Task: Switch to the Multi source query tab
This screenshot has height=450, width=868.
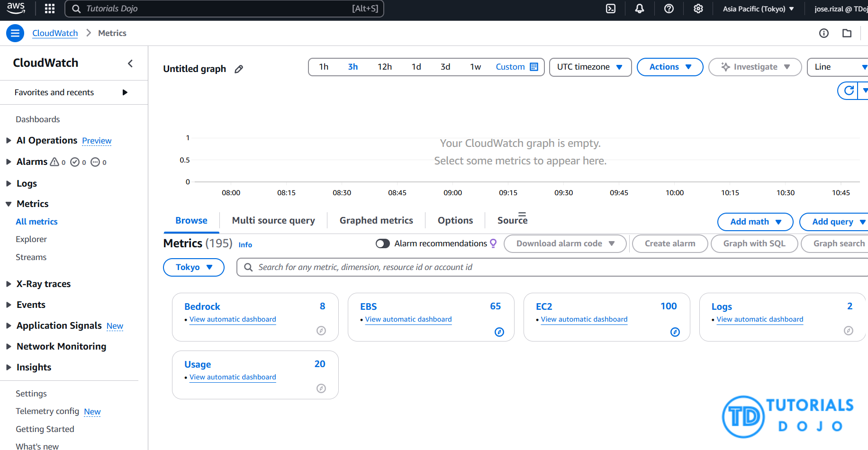Action: point(273,220)
